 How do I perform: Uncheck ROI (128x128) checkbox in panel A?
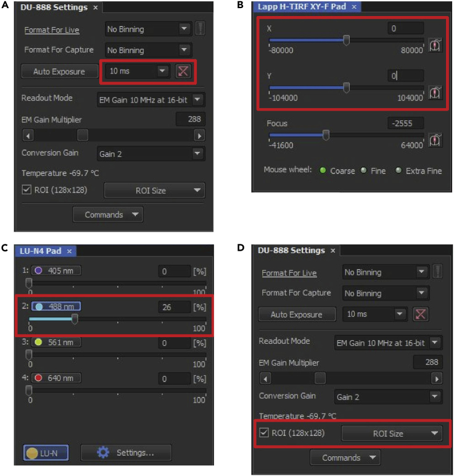click(x=27, y=190)
